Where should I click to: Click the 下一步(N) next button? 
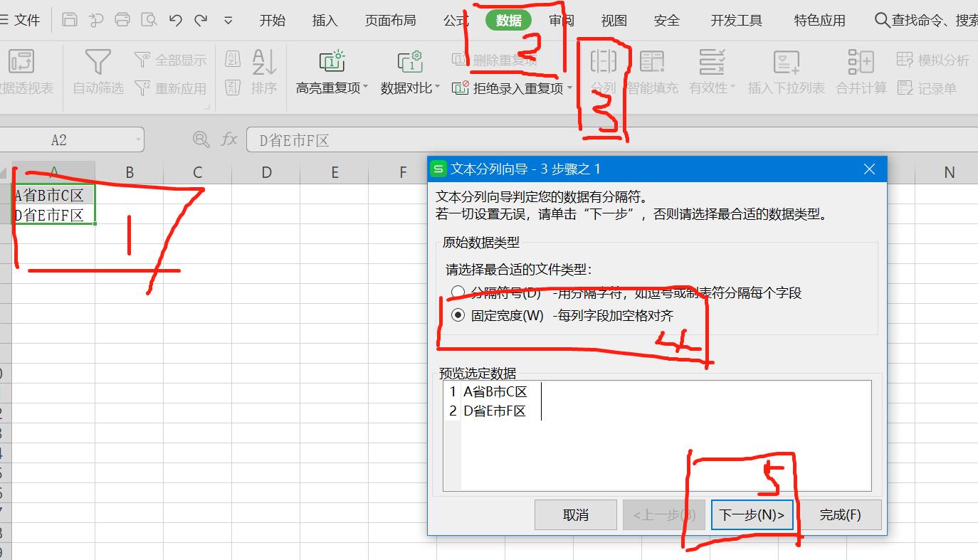752,514
